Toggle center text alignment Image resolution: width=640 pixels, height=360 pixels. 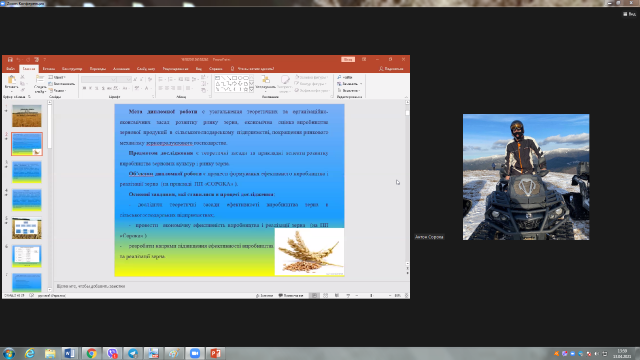pos(167,88)
